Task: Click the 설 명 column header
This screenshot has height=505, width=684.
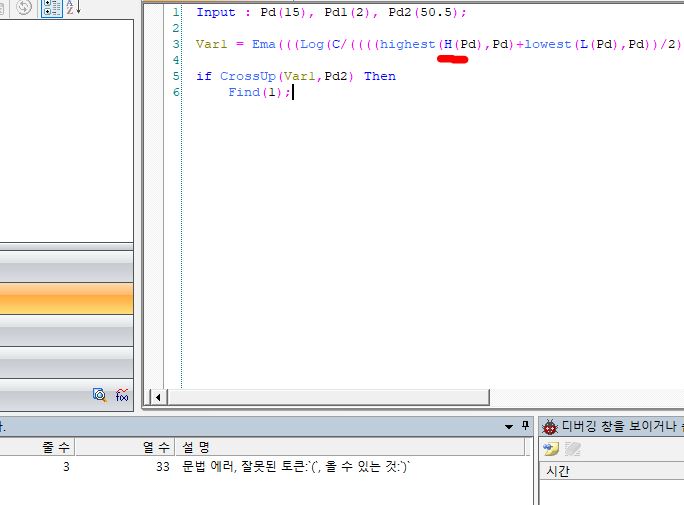Action: click(x=350, y=447)
